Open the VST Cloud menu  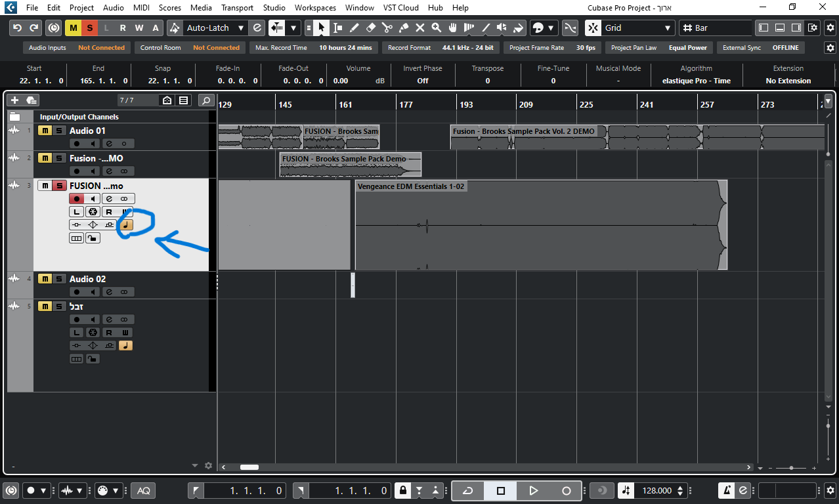coord(400,8)
